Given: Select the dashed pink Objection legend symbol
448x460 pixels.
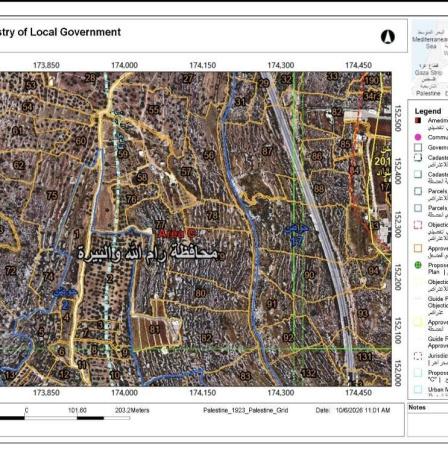Looking at the screenshot, I should click(418, 225).
